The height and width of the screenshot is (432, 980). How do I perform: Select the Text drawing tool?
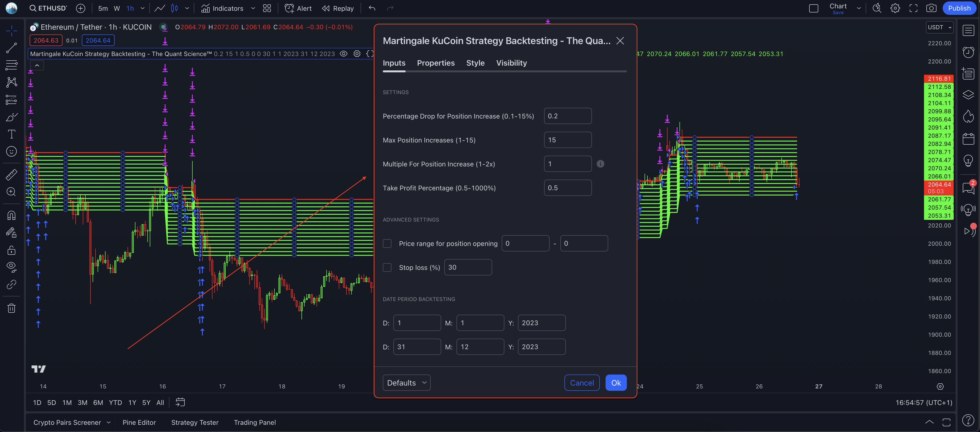(11, 134)
